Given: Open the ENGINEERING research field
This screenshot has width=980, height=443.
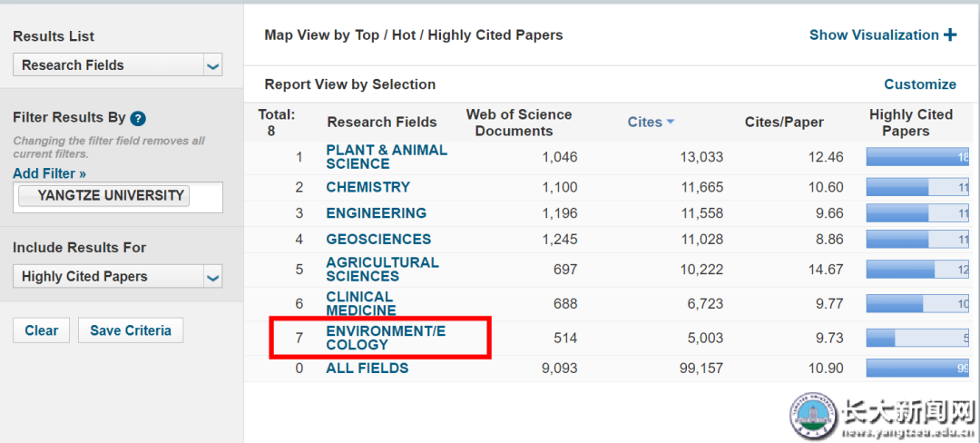Looking at the screenshot, I should tap(376, 213).
